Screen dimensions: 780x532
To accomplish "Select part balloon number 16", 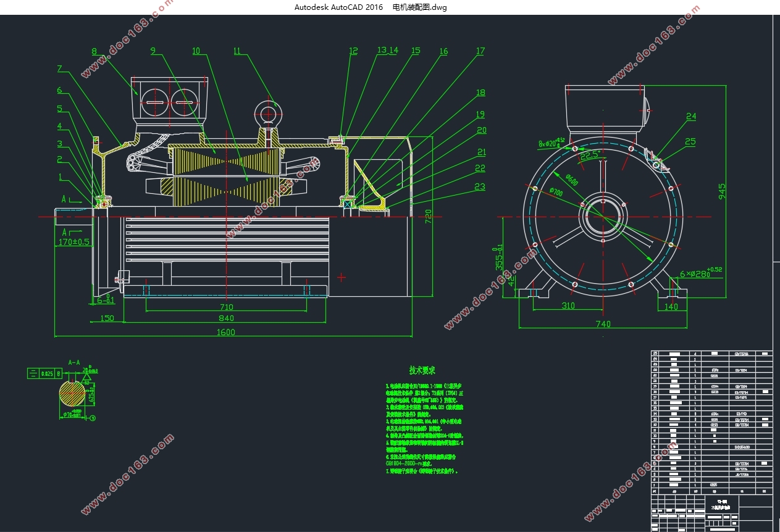I will click(x=443, y=51).
